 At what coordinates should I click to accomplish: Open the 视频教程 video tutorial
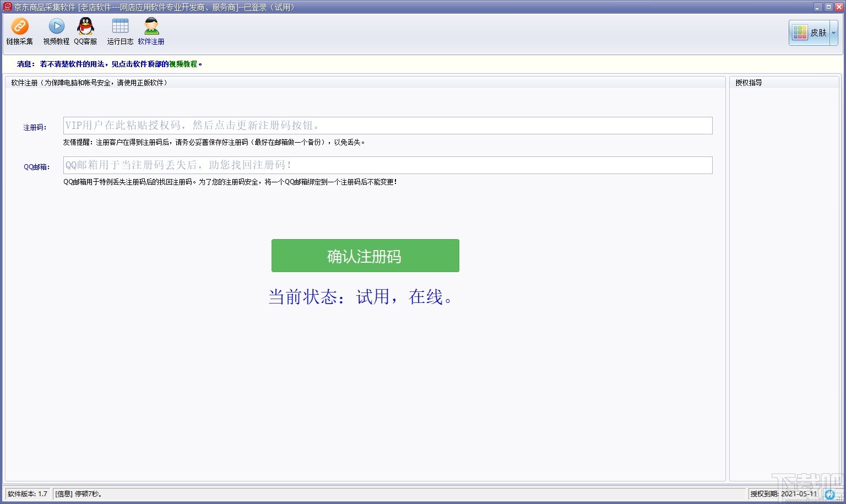click(x=56, y=31)
